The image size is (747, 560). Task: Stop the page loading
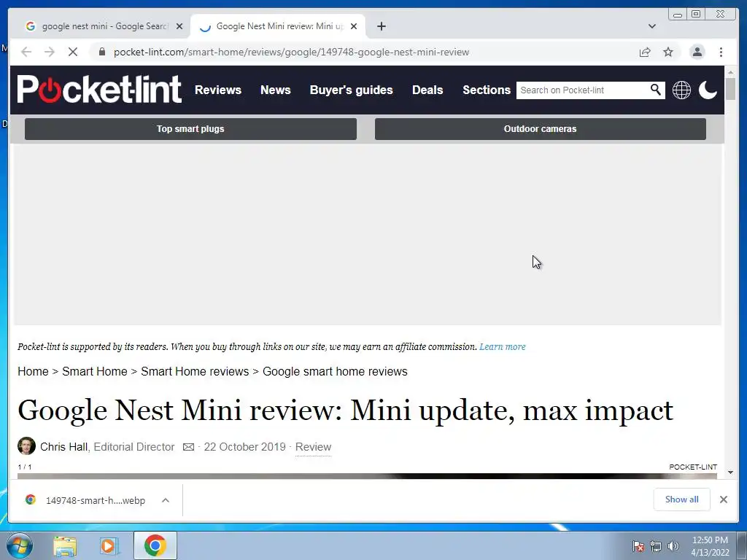tap(73, 52)
